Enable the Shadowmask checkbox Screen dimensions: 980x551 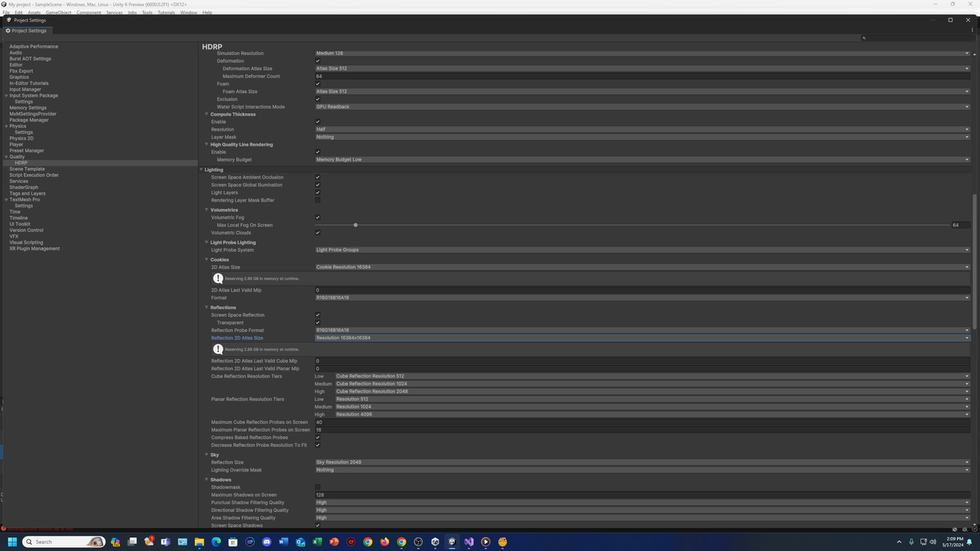[318, 487]
